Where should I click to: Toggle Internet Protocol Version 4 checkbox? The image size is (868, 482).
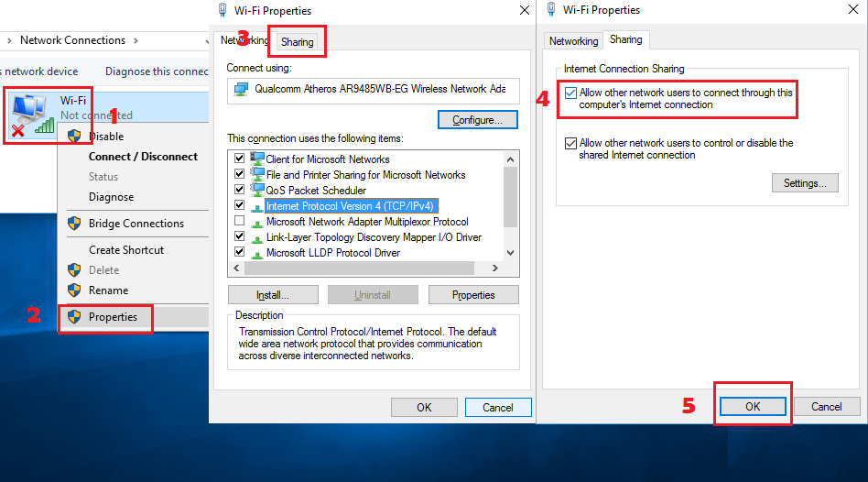pos(239,205)
